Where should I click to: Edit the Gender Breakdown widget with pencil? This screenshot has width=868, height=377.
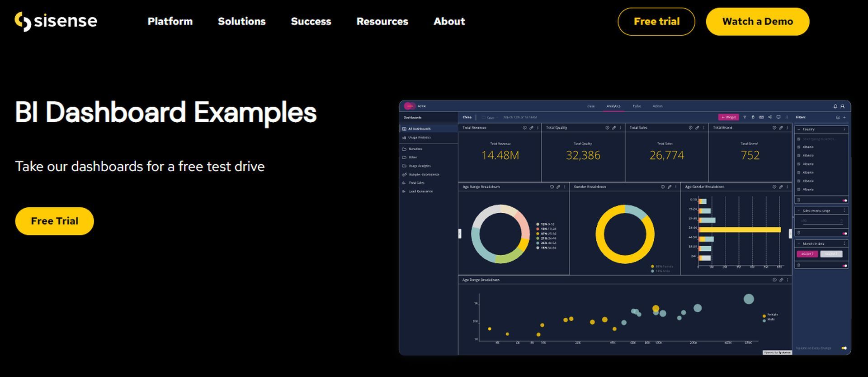(670, 187)
